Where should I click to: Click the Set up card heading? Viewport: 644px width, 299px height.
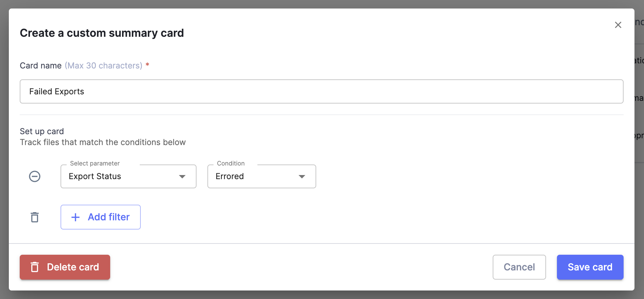pos(42,131)
